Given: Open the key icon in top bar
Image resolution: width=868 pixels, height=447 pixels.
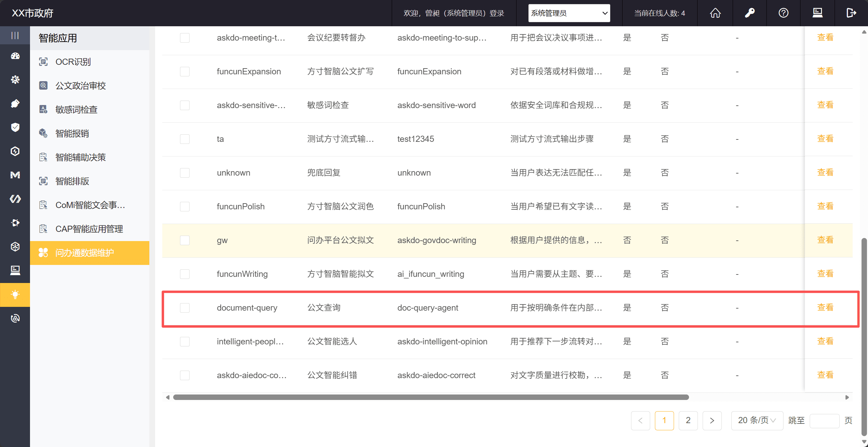Looking at the screenshot, I should coord(749,13).
